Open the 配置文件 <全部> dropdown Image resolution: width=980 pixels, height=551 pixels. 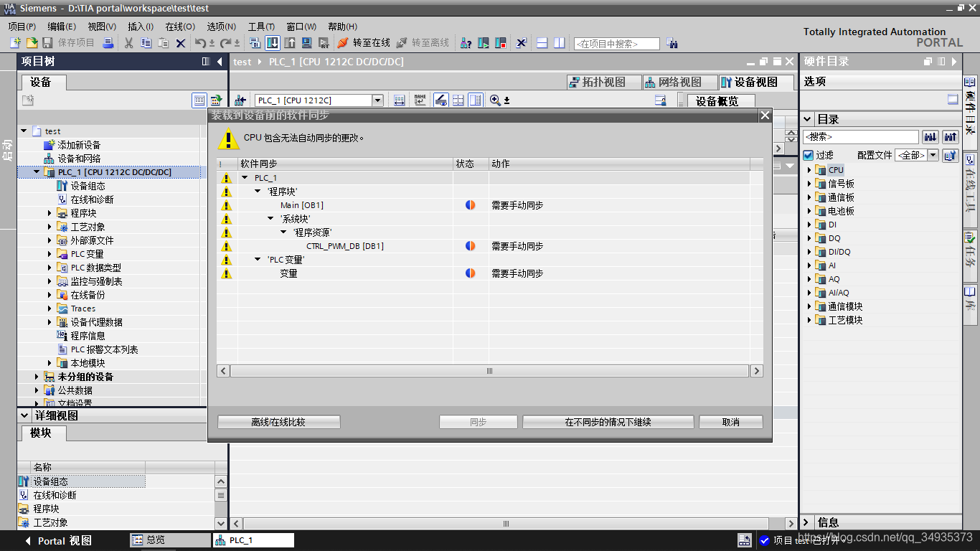pyautogui.click(x=933, y=155)
